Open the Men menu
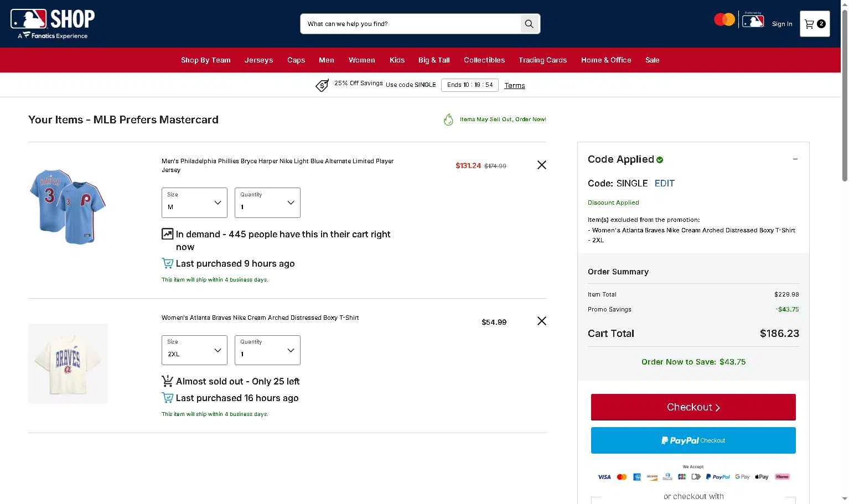Screen dimensions: 849x504 click(327, 60)
